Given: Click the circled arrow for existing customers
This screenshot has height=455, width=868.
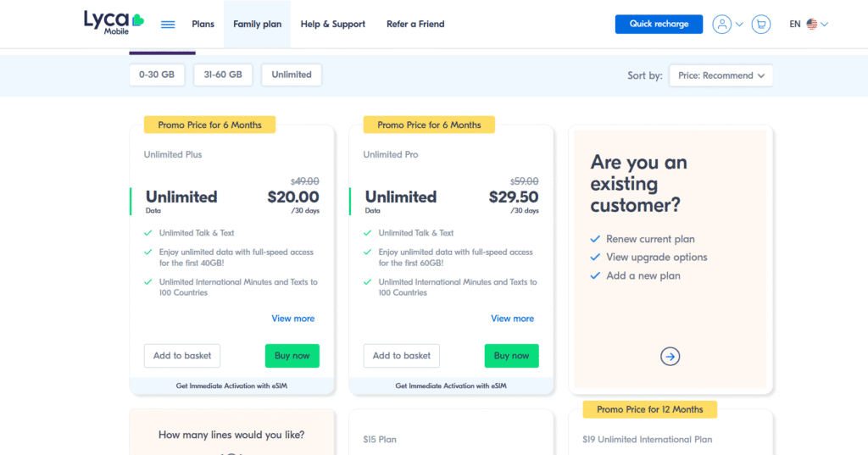Looking at the screenshot, I should (670, 357).
